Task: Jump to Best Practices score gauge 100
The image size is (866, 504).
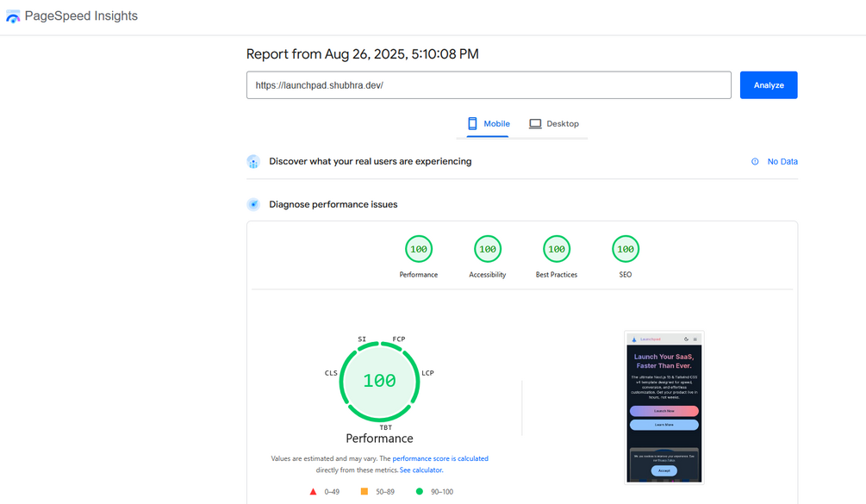Action: 556,250
